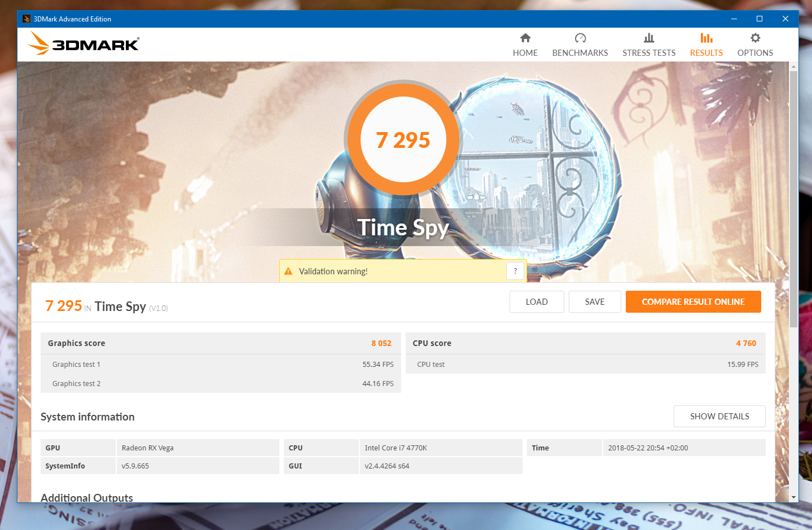The image size is (812, 530).
Task: Click Graphics test 2 row label
Action: [76, 384]
